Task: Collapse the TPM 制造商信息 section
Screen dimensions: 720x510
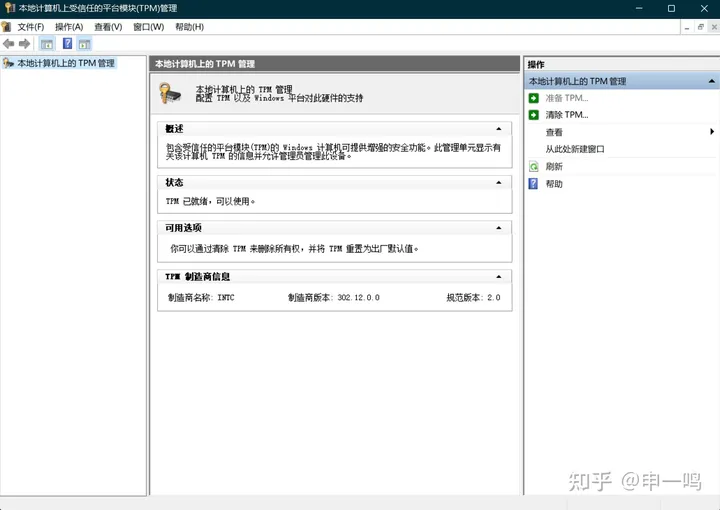Action: pos(499,276)
